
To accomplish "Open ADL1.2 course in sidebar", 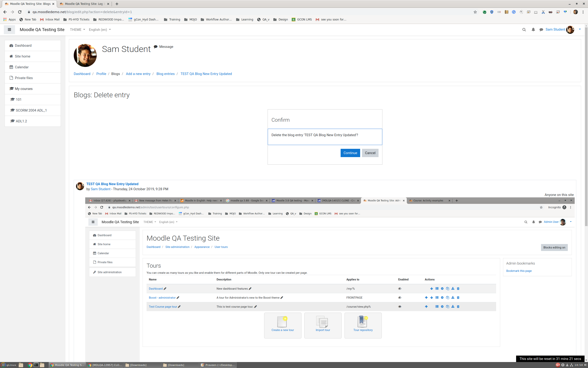I will coord(33,121).
